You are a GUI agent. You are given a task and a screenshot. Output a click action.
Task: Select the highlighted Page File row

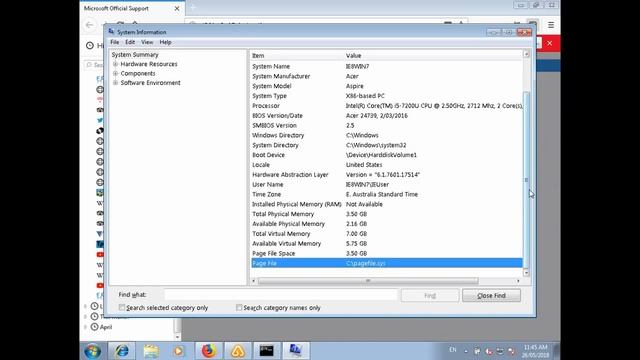[x=387, y=263]
